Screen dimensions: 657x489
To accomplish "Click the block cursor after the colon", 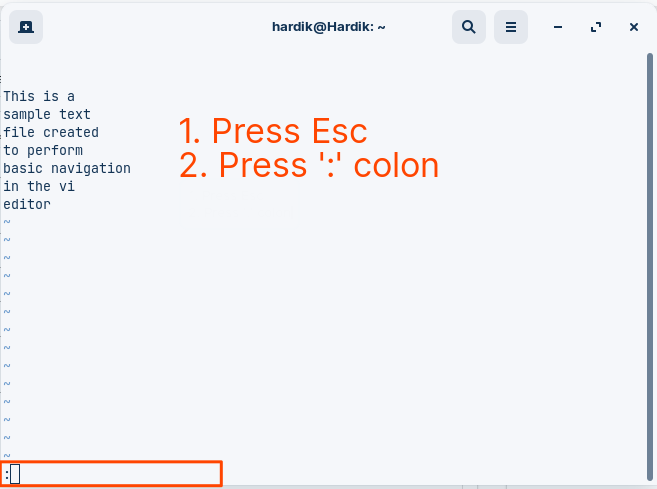I will [x=15, y=474].
